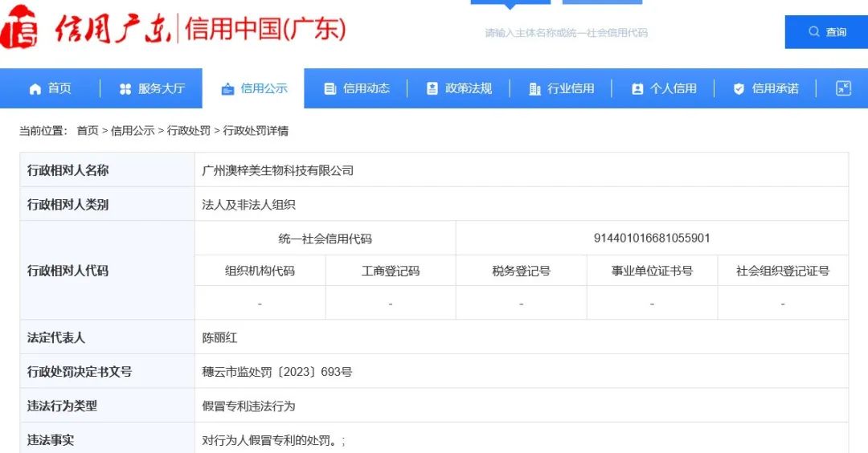Click the home icon beside 首页
Screen dimensions: 868x453
pyautogui.click(x=35, y=89)
